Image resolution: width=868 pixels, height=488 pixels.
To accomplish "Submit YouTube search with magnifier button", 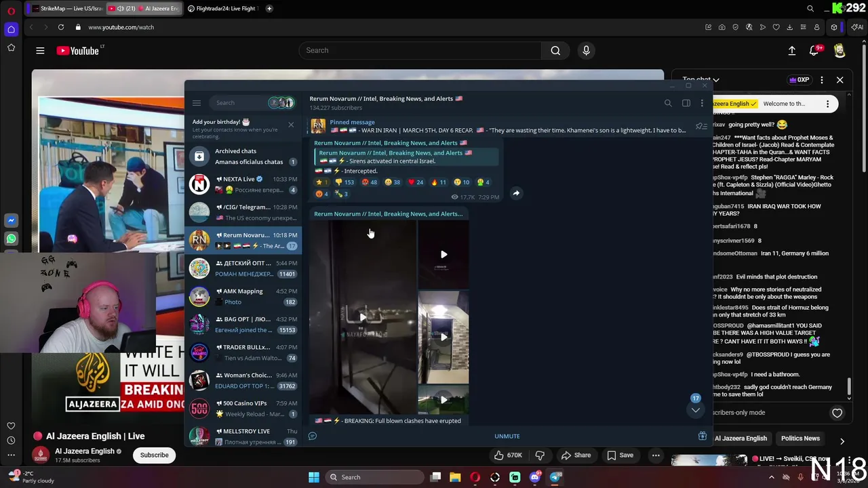I will [555, 50].
